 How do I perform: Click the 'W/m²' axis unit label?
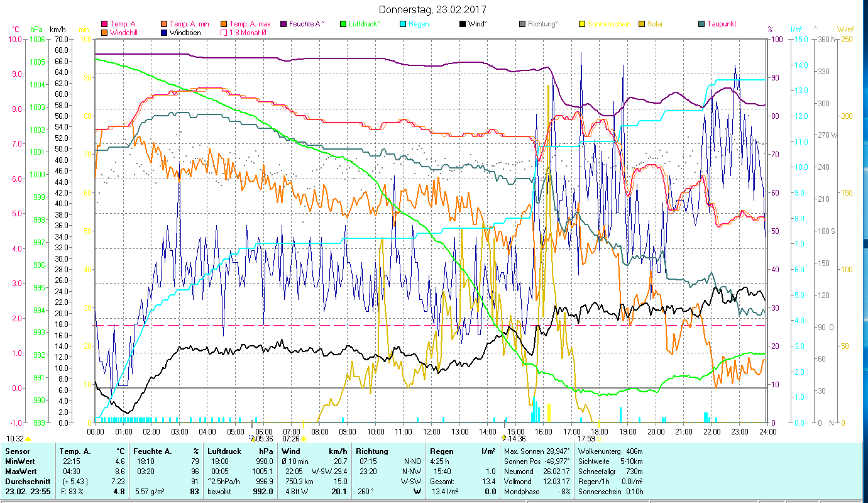click(845, 30)
